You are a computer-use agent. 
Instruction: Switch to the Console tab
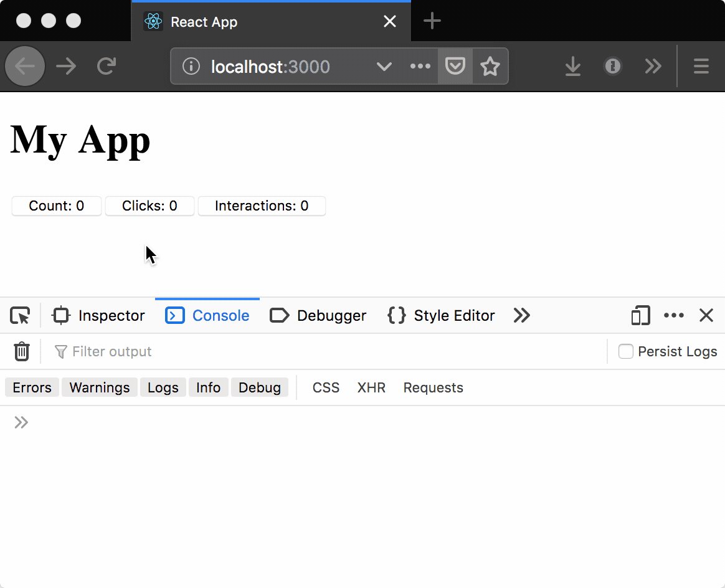pyautogui.click(x=207, y=315)
